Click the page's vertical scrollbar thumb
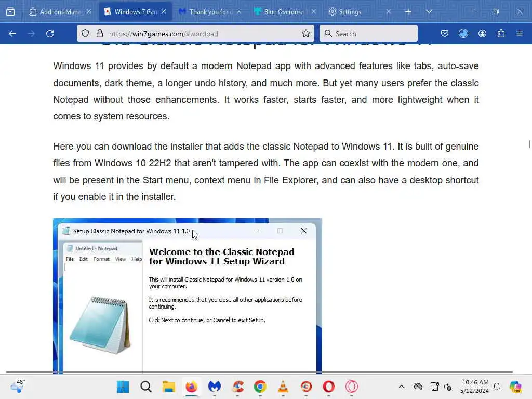 [x=529, y=144]
